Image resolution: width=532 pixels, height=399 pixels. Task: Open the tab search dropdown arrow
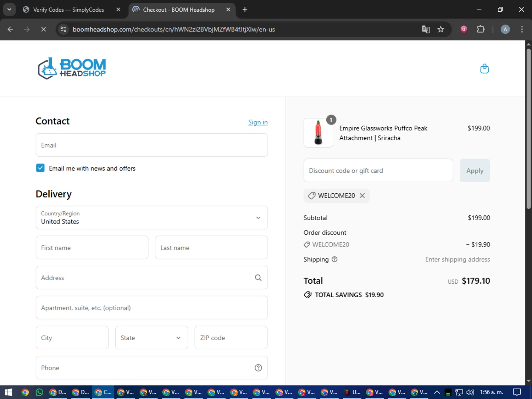[x=9, y=10]
